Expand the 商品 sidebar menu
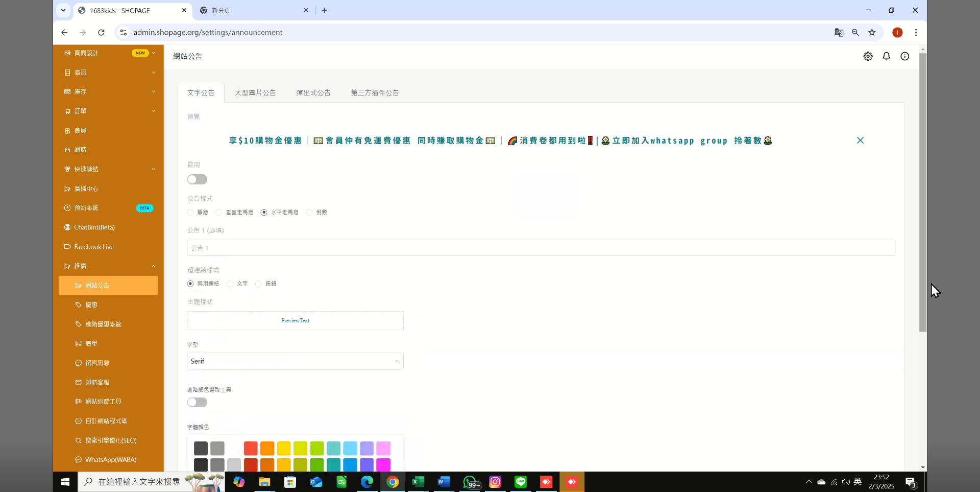This screenshot has width=980, height=492. click(x=108, y=73)
